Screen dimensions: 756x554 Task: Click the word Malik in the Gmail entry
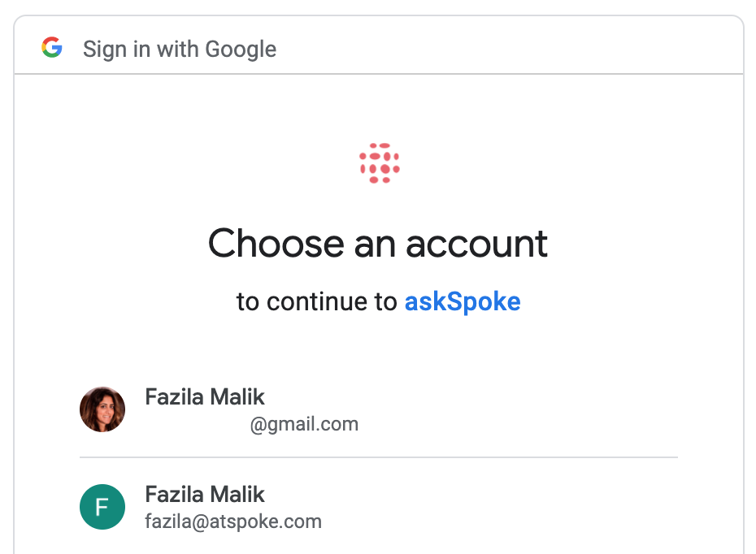click(237, 397)
